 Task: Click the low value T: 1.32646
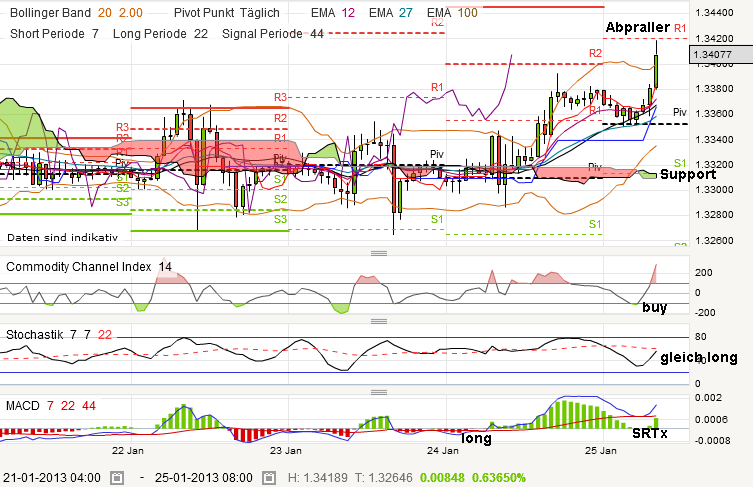tap(383, 478)
